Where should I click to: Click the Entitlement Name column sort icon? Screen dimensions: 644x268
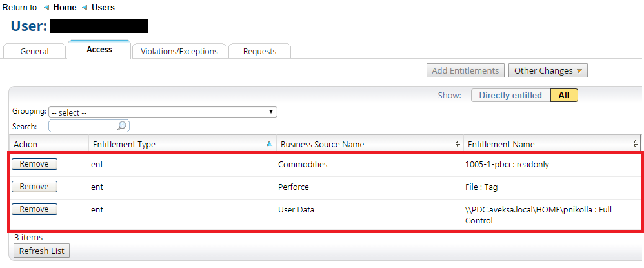[x=636, y=144]
